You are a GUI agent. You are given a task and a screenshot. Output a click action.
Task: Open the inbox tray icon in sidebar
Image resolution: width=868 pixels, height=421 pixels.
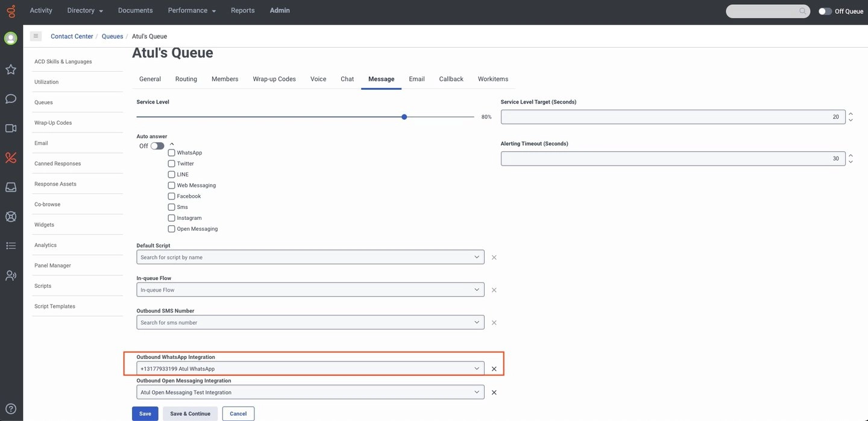click(11, 187)
